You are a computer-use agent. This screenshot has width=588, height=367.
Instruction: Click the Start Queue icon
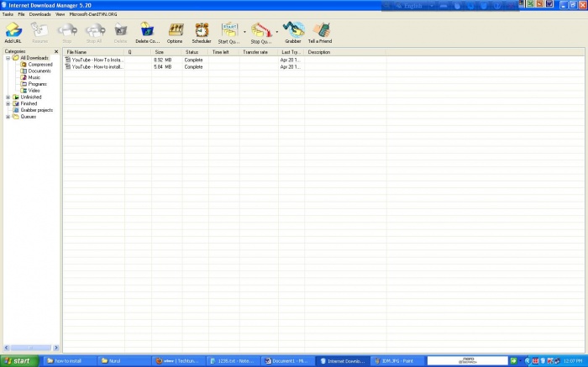tap(229, 30)
